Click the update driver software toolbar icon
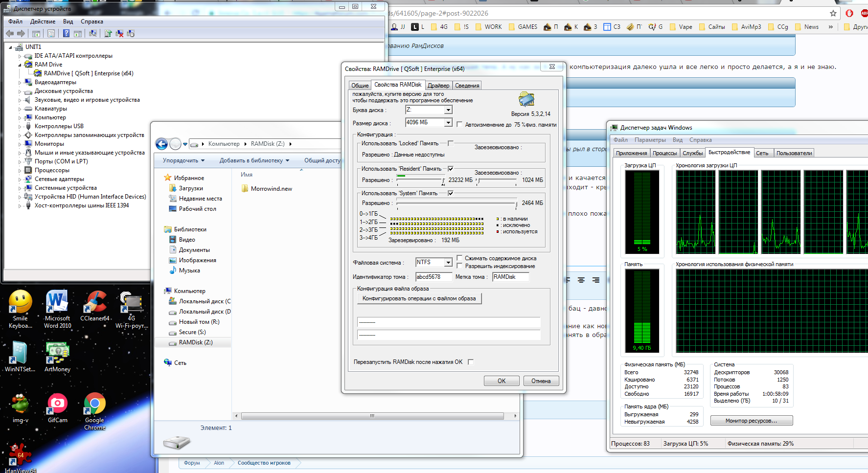Viewport: 868px width, 473px height. 108,33
